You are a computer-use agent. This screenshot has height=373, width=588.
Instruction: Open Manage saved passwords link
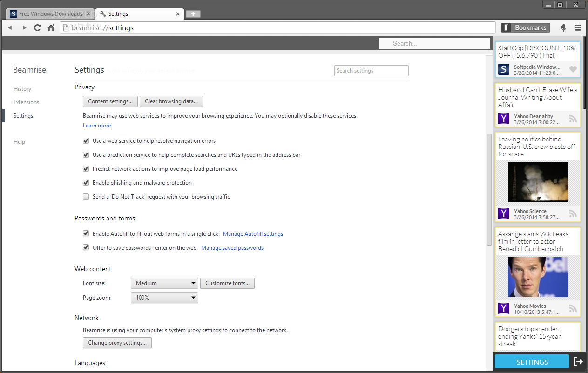click(232, 248)
